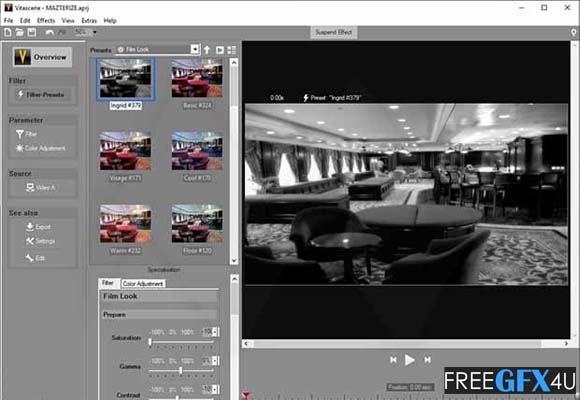Open the Help menu
Image resolution: width=580 pixels, height=400 pixels.
[110, 20]
